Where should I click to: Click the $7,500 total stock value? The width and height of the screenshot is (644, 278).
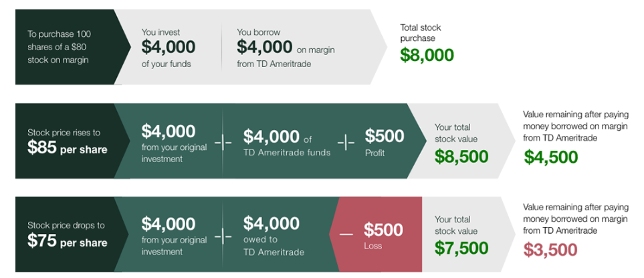click(x=461, y=248)
